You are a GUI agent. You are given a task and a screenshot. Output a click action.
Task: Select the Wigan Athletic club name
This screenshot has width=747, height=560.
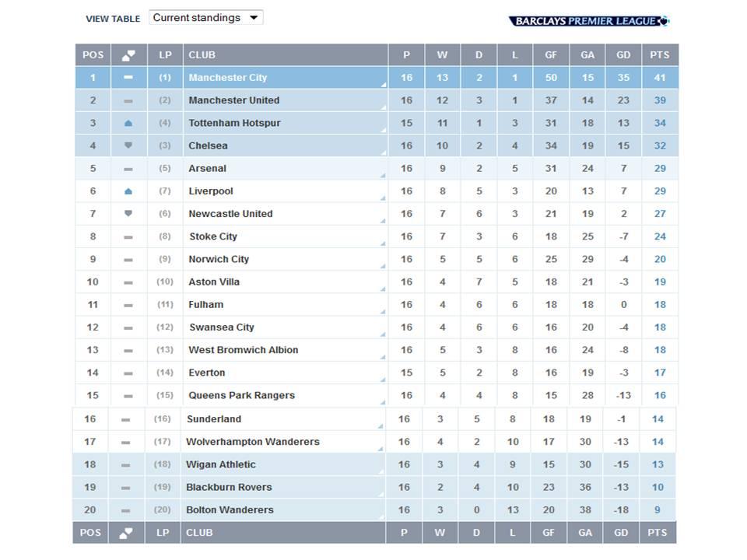(221, 464)
